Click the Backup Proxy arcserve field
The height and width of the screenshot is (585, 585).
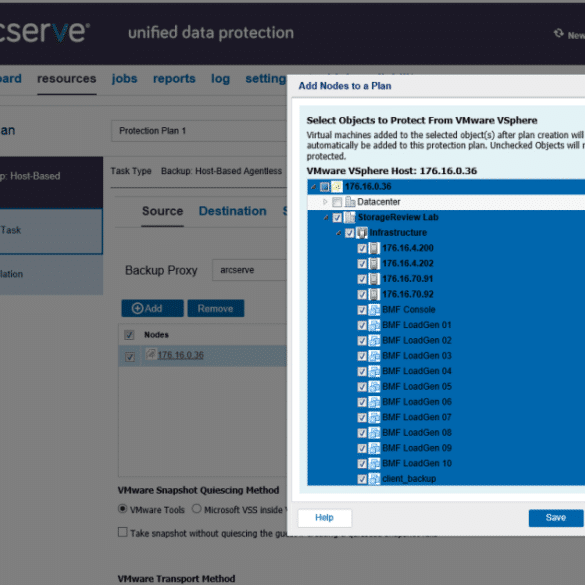click(x=249, y=270)
